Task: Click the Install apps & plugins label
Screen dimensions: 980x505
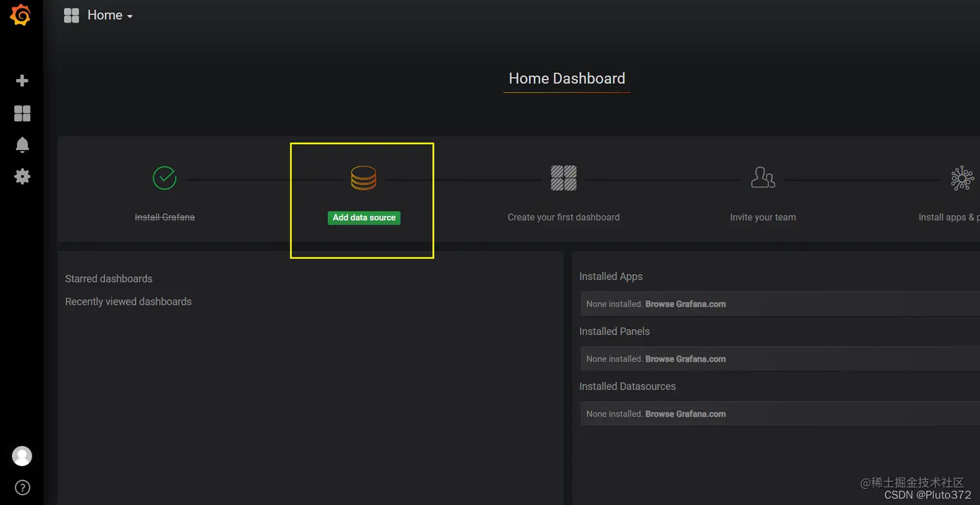Action: pos(949,217)
